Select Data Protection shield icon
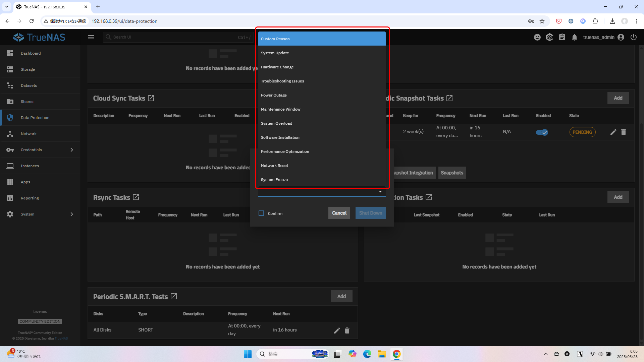This screenshot has width=644, height=362. pyautogui.click(x=10, y=118)
